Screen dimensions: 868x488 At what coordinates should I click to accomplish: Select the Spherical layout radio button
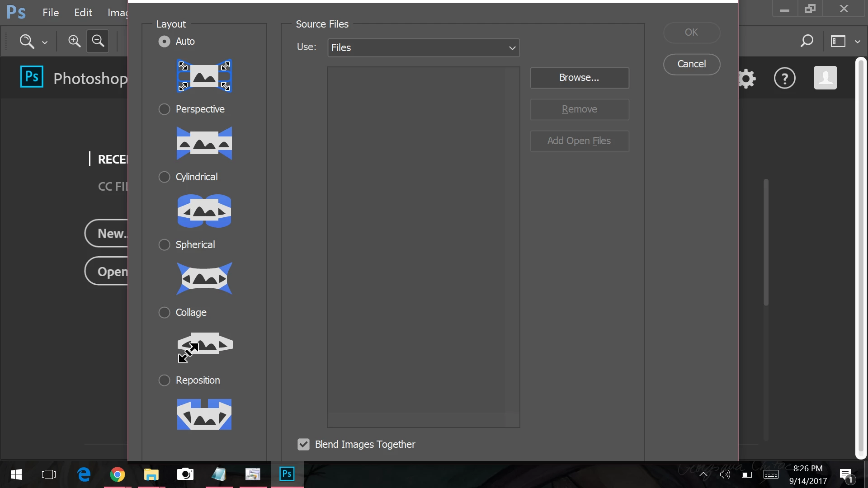point(164,245)
